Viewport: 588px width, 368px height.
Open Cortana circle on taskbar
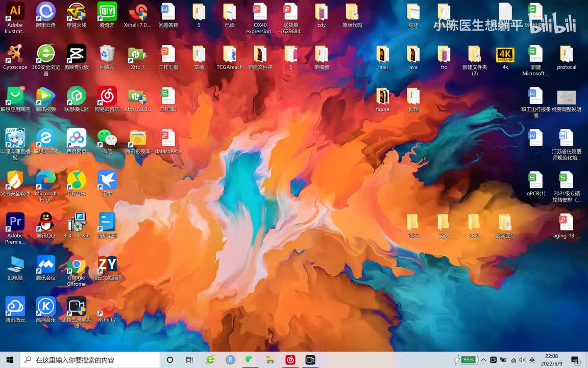tap(170, 360)
